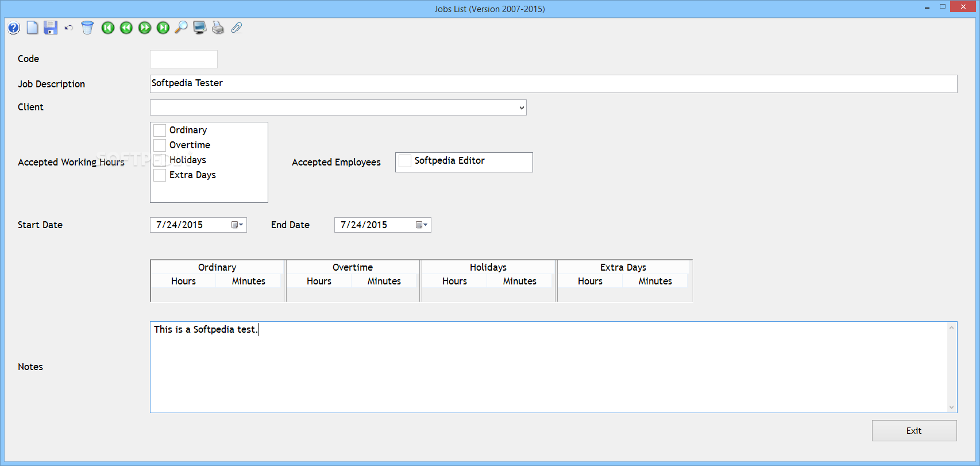
Task: Jump to the last record
Action: click(x=163, y=28)
